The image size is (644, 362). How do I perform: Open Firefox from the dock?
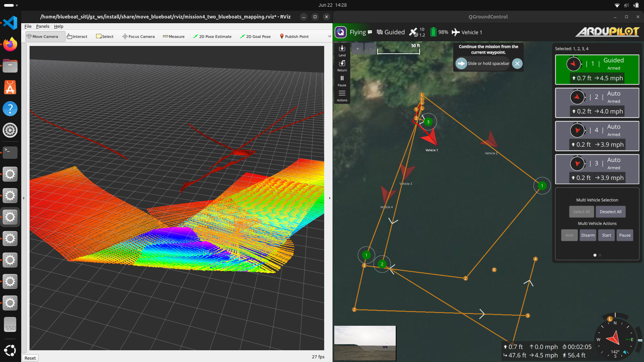(10, 44)
